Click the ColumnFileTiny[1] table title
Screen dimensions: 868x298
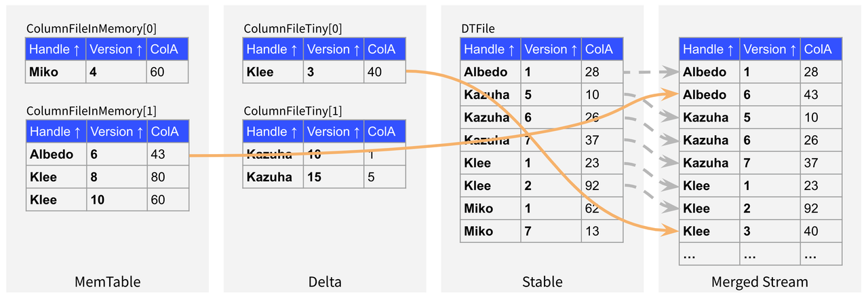tap(293, 111)
